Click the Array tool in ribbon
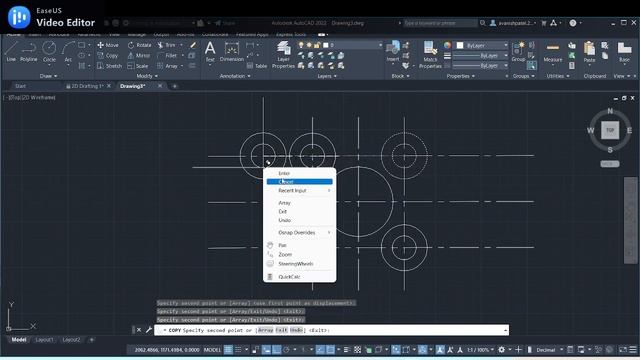 (x=167, y=66)
